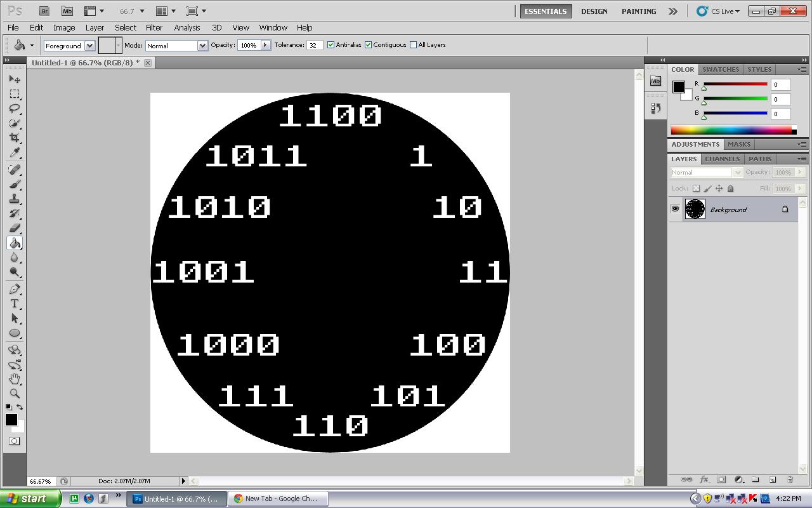Select the Horizontal Type tool

[15, 304]
